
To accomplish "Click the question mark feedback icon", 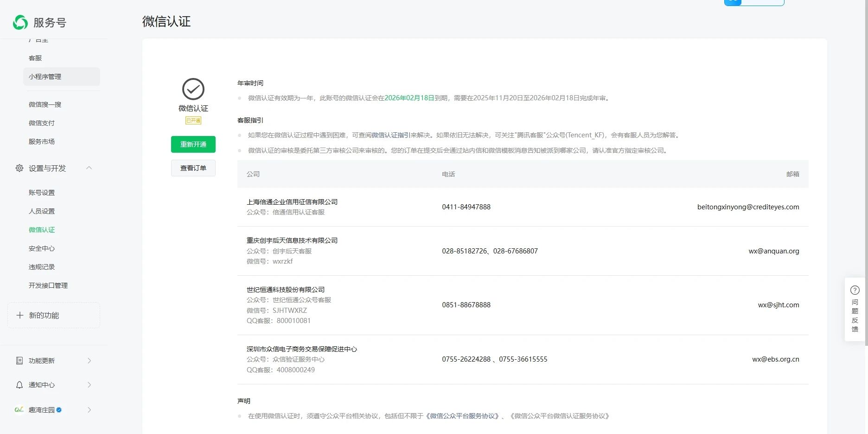I will [x=855, y=290].
